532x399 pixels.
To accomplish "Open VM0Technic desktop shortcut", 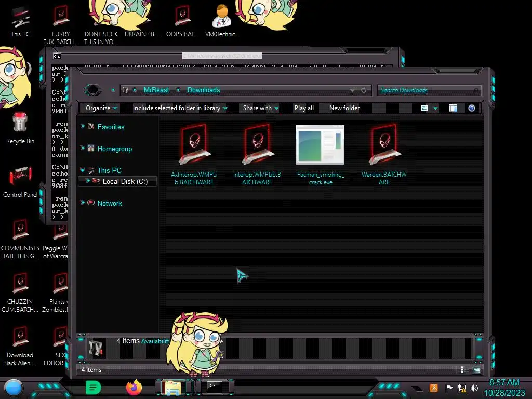I will tap(222, 21).
